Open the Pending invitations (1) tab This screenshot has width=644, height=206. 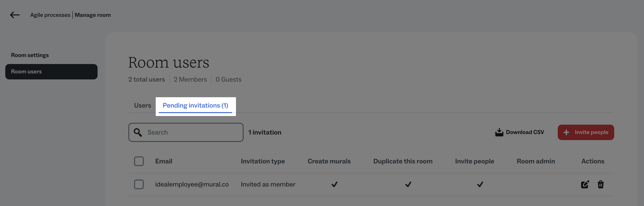point(196,105)
